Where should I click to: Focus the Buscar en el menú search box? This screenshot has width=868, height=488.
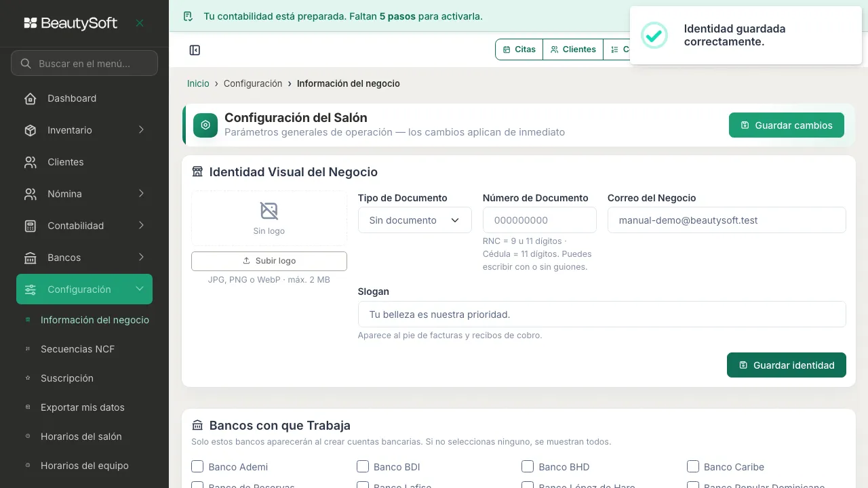coord(84,64)
